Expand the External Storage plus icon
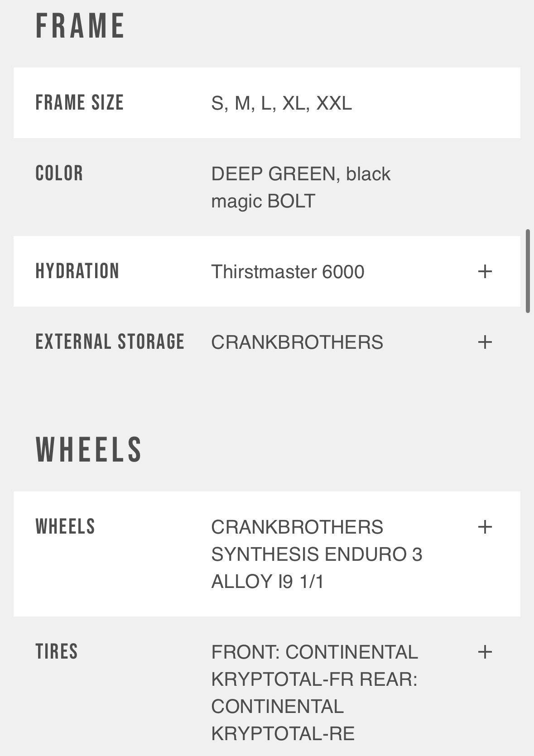Viewport: 534px width, 756px height. 485,342
